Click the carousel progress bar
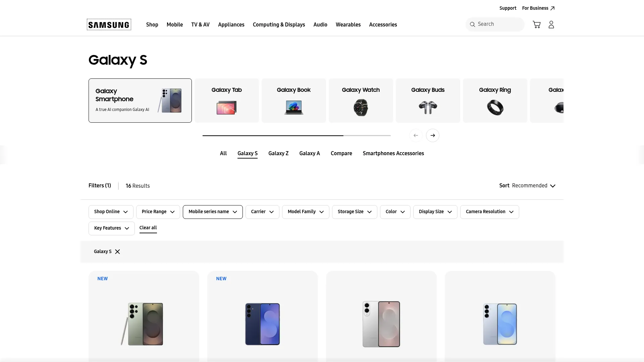Viewport: 644px width, 362px height. [x=297, y=135]
